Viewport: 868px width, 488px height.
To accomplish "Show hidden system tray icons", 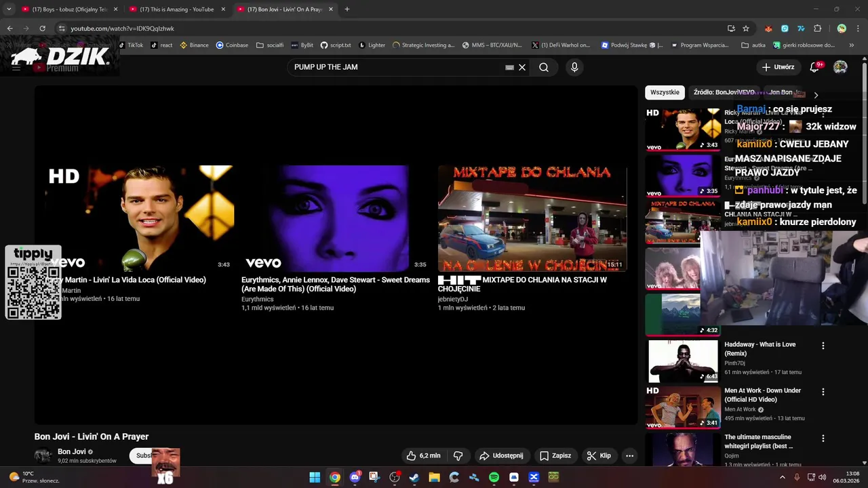I will click(x=782, y=477).
